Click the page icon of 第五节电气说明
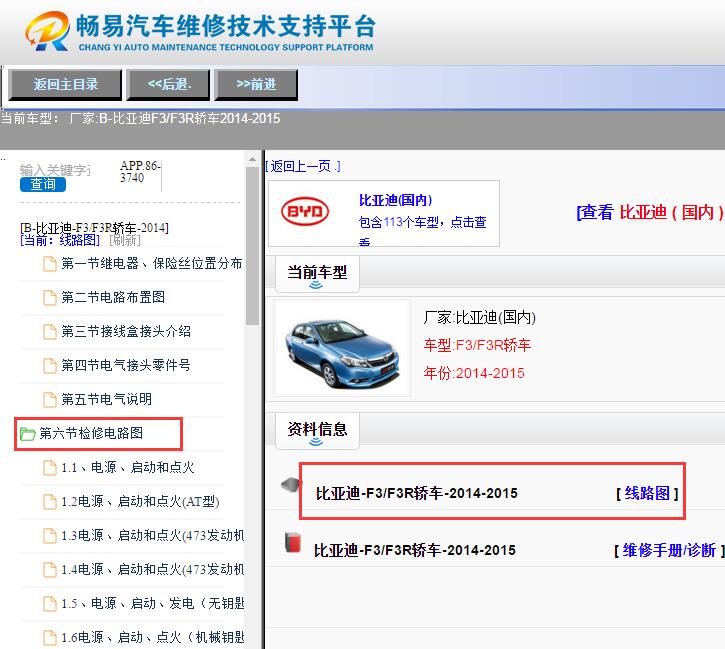 coord(50,400)
